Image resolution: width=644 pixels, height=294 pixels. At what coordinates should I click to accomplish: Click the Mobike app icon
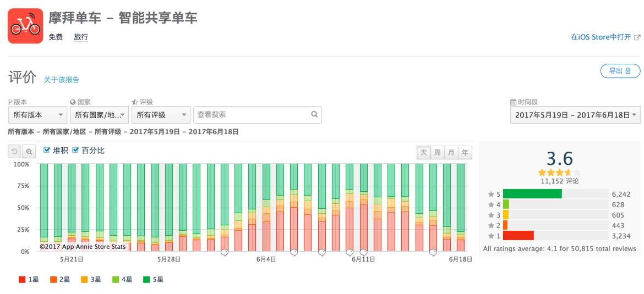click(25, 26)
